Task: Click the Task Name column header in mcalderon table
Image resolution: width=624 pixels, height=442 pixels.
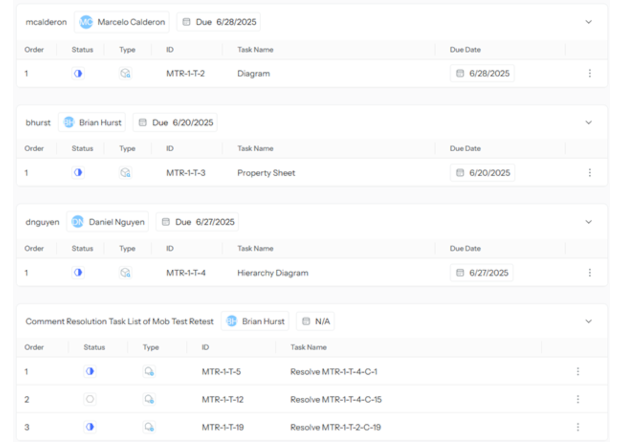Action: point(255,49)
